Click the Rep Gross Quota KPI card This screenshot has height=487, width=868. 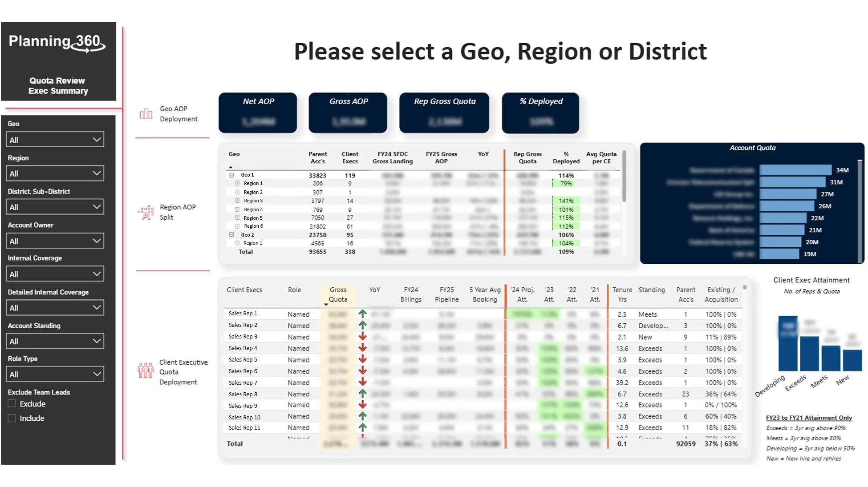(444, 112)
